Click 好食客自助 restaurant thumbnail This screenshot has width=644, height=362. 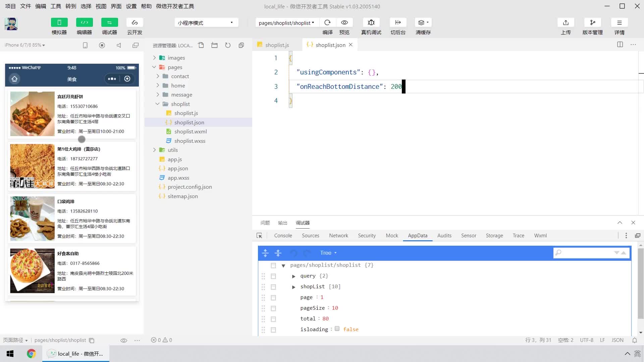pos(31,270)
